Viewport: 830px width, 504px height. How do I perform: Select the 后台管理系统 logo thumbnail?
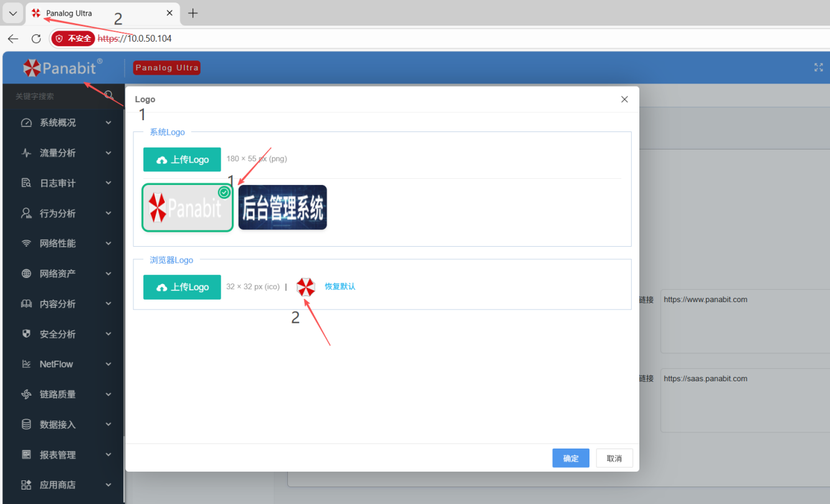pyautogui.click(x=282, y=207)
